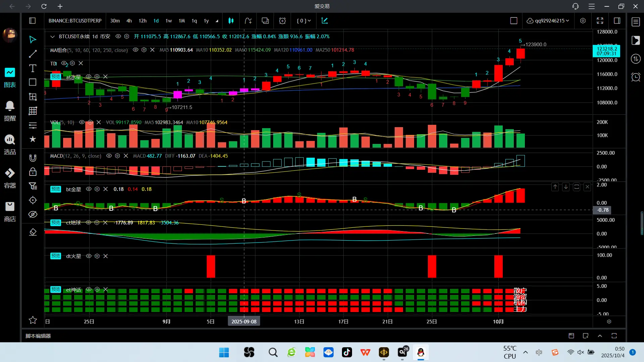
Task: Move bt金星 pane down
Action: tap(566, 187)
